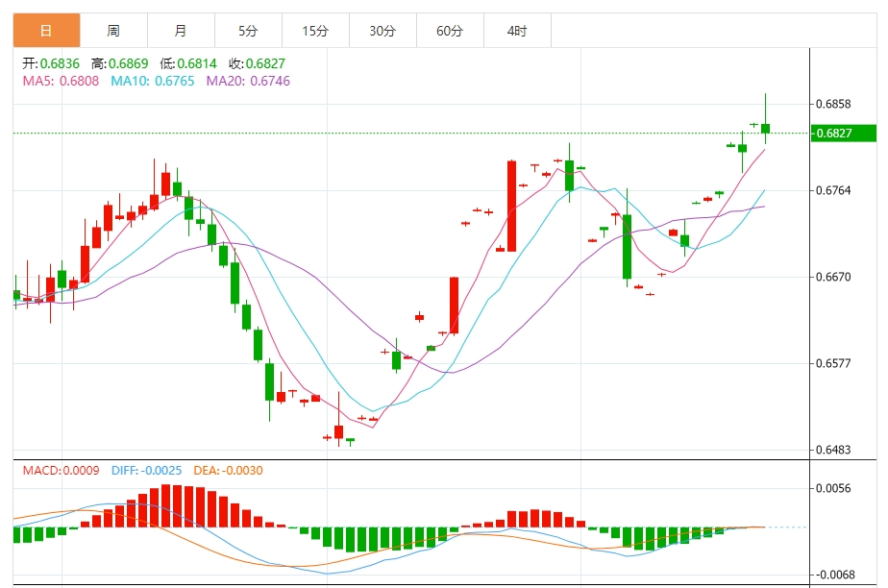This screenshot has height=588, width=888.
Task: Switch to the 周 weekly tab
Action: coord(113,31)
